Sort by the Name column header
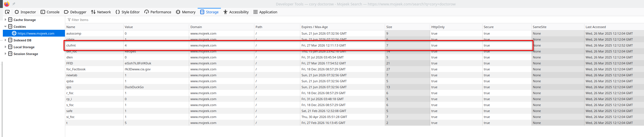644x137 pixels. (94, 27)
